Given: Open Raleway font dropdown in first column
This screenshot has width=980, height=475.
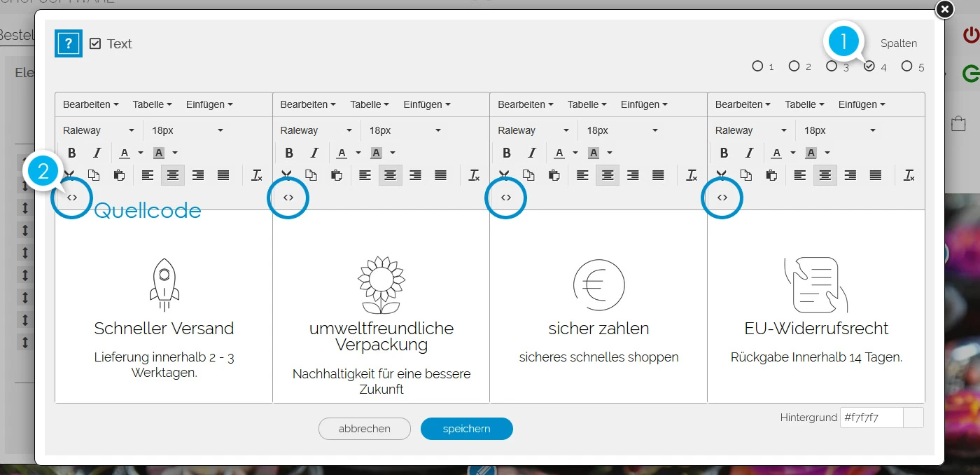Looking at the screenshot, I should point(99,130).
